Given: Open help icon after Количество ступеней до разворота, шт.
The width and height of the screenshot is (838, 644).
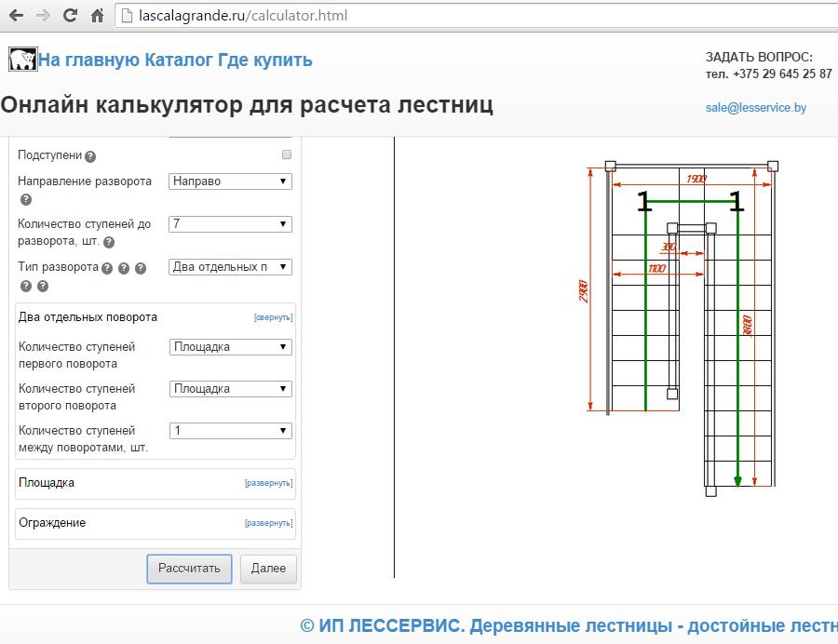Looking at the screenshot, I should (x=109, y=242).
